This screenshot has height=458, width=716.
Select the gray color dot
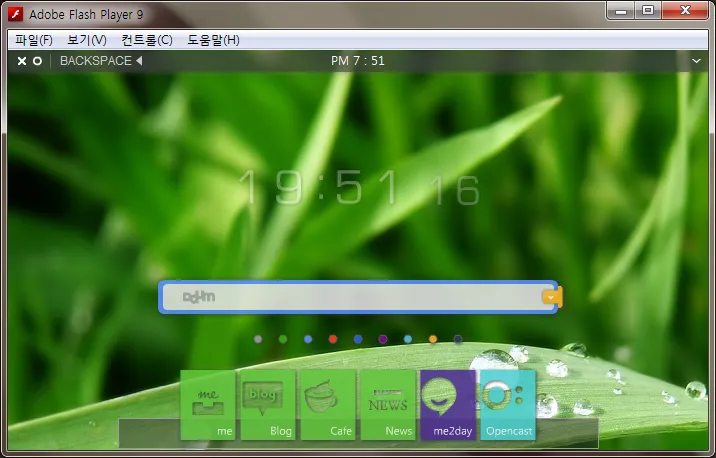coord(258,339)
